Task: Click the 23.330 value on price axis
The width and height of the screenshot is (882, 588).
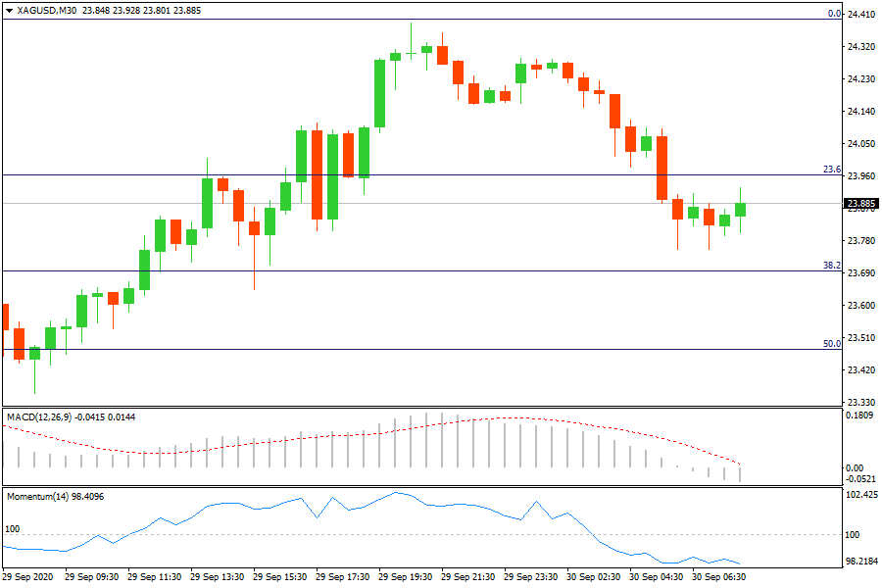Action: coord(860,403)
